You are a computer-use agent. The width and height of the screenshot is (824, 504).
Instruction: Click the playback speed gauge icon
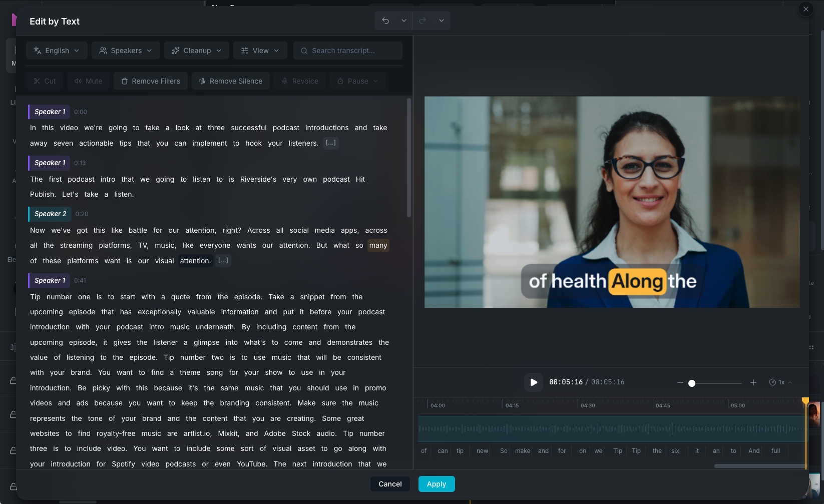tap(772, 382)
